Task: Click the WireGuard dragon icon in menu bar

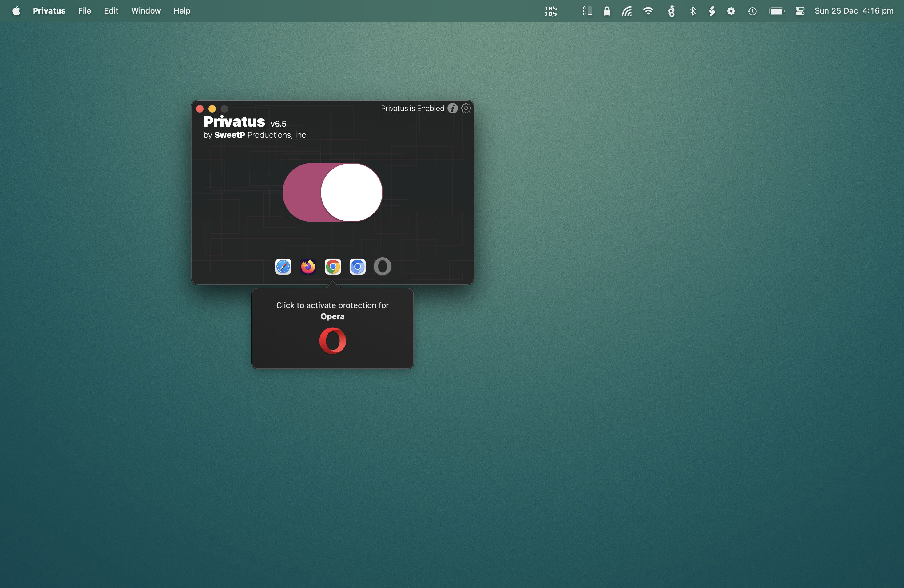Action: click(x=671, y=11)
